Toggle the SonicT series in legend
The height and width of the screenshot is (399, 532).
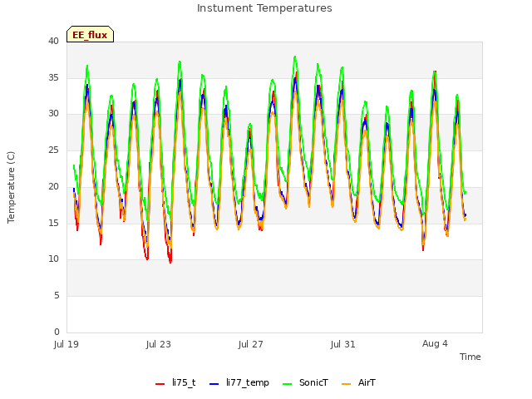coord(305,382)
